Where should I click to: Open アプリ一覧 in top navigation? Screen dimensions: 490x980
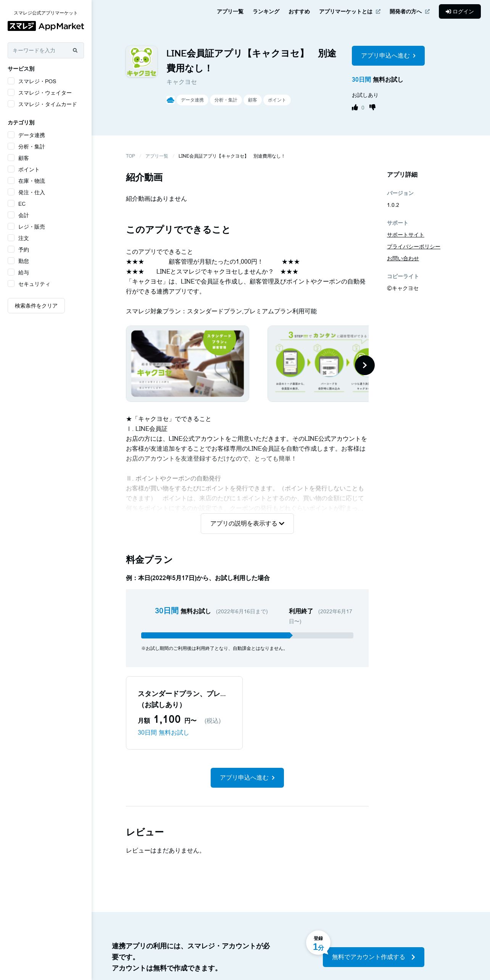tap(230, 11)
